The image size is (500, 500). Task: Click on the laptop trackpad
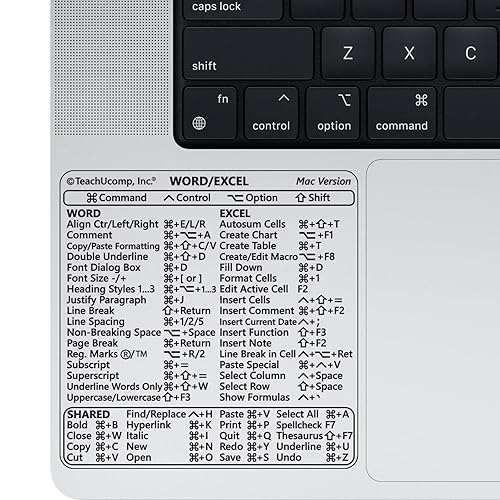coord(433,320)
